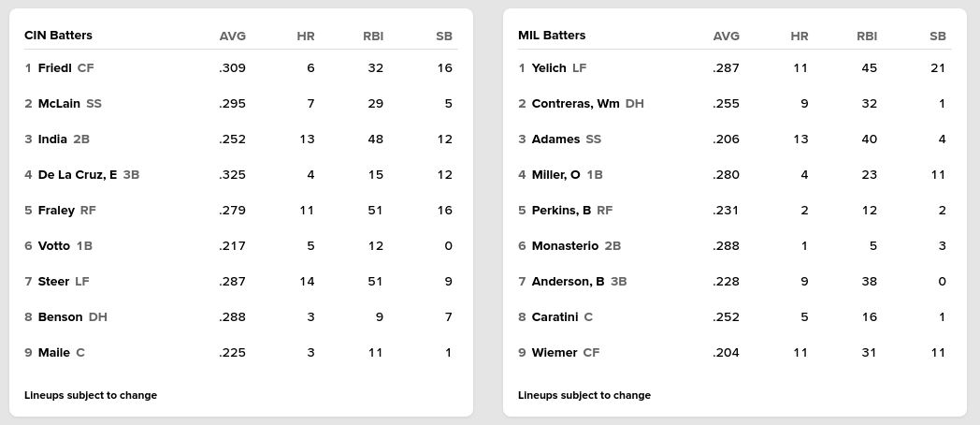Screen dimensions: 980x425
Task: Open Friedl's player profile link
Action: coord(54,68)
